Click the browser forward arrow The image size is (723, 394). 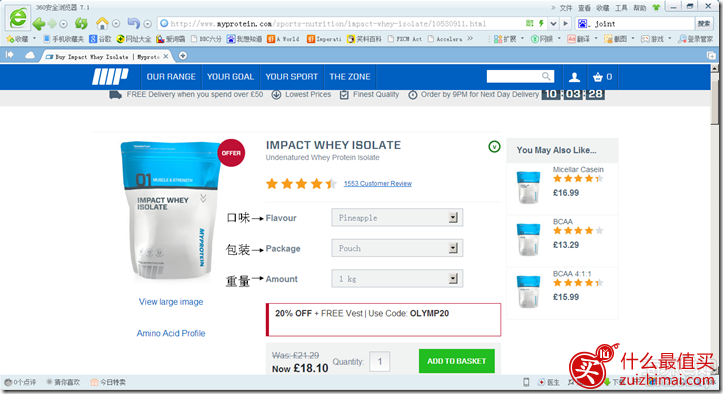coord(52,24)
